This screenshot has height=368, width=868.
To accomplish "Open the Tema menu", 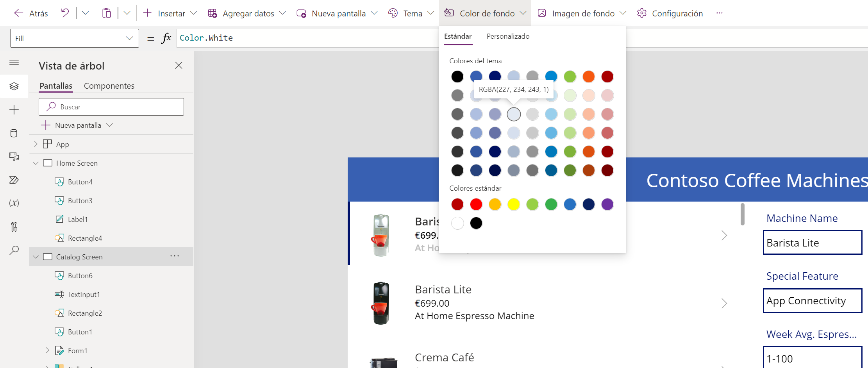I will pyautogui.click(x=411, y=13).
